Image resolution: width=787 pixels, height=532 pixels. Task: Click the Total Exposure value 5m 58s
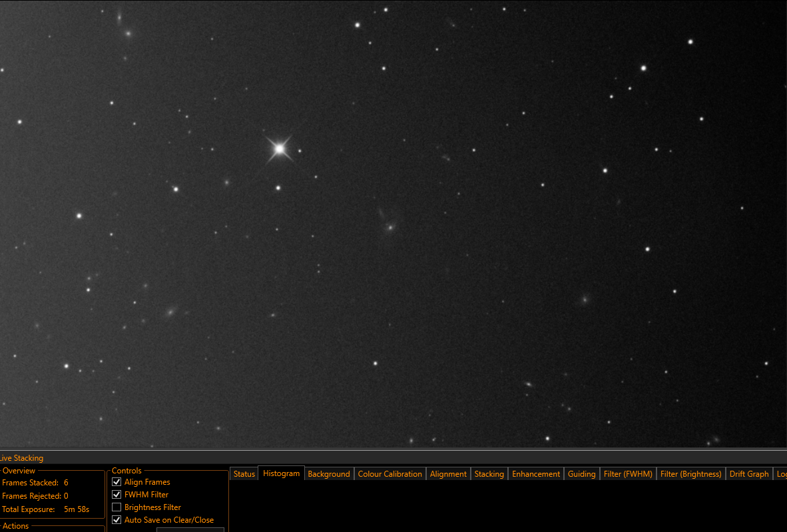click(77, 509)
